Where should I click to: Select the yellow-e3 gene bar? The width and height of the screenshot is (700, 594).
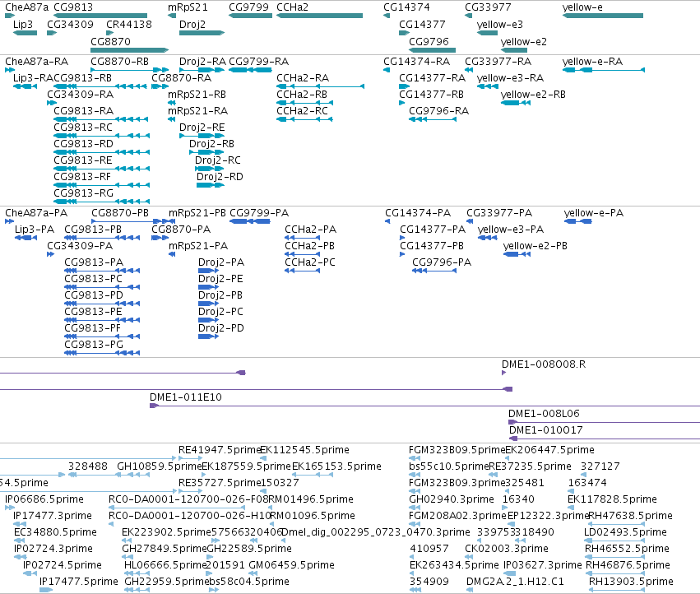point(487,33)
